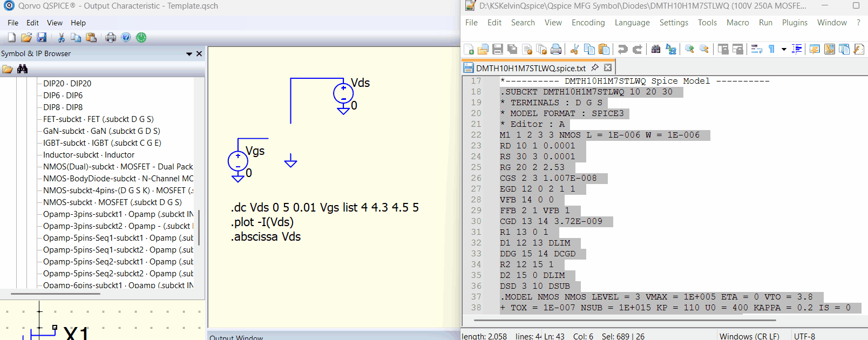The image size is (868, 340).
Task: Close the DMTH10H1M7STLWQ.spice.txt tab
Action: pyautogui.click(x=608, y=68)
